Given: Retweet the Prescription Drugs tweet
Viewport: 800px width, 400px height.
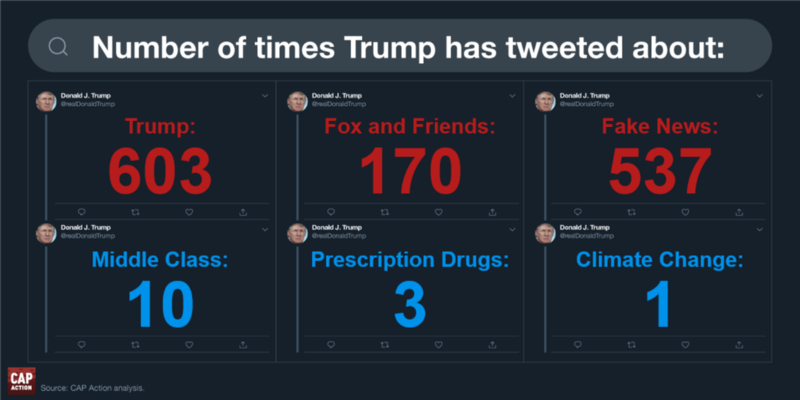Looking at the screenshot, I should (x=385, y=345).
